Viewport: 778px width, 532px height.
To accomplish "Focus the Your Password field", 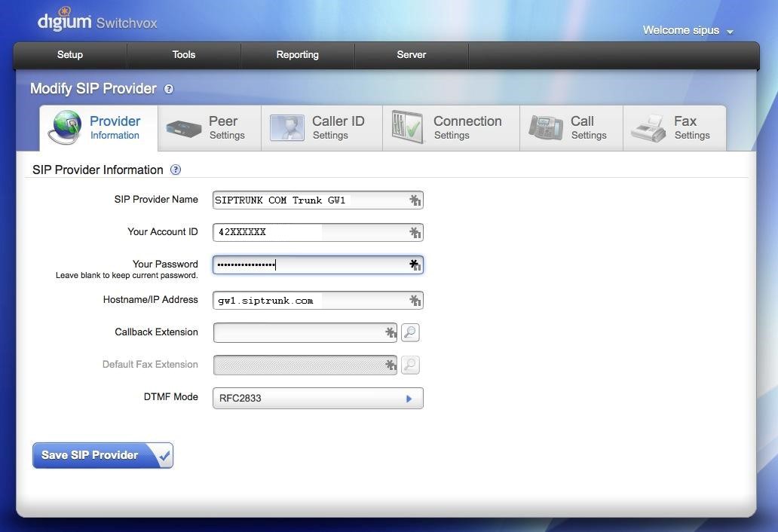I will 318,264.
